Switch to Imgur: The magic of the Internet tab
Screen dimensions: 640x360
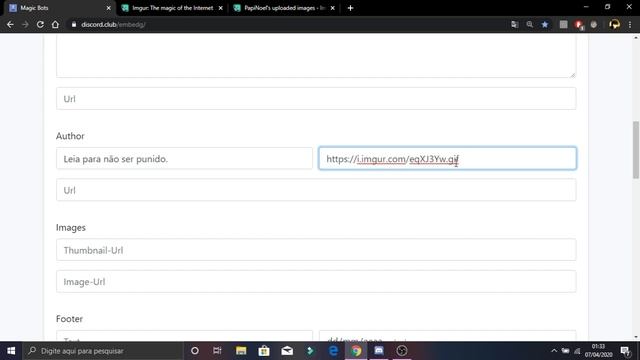click(171, 8)
